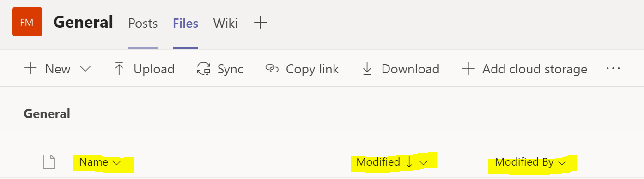The height and width of the screenshot is (179, 644).
Task: Click the file type column icon
Action: click(49, 162)
